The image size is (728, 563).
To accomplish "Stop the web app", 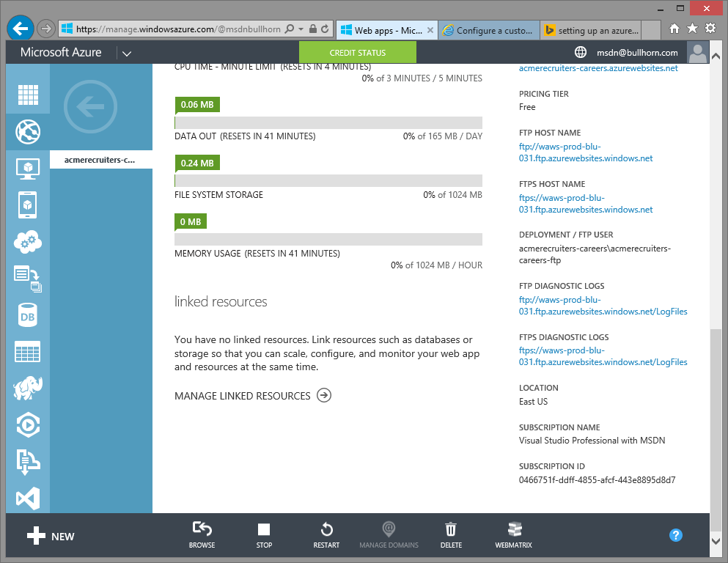I will [x=264, y=534].
